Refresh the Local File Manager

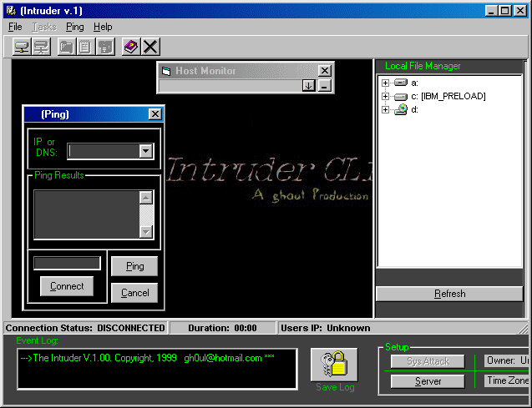(x=449, y=294)
